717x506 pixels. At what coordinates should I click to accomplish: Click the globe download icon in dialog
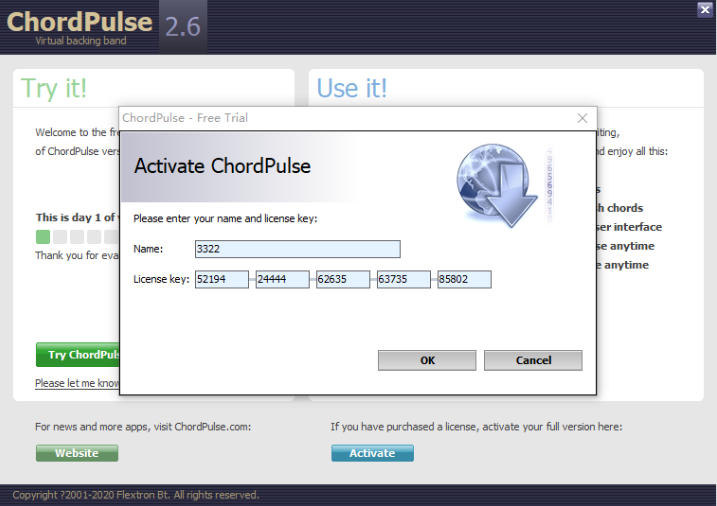click(497, 185)
